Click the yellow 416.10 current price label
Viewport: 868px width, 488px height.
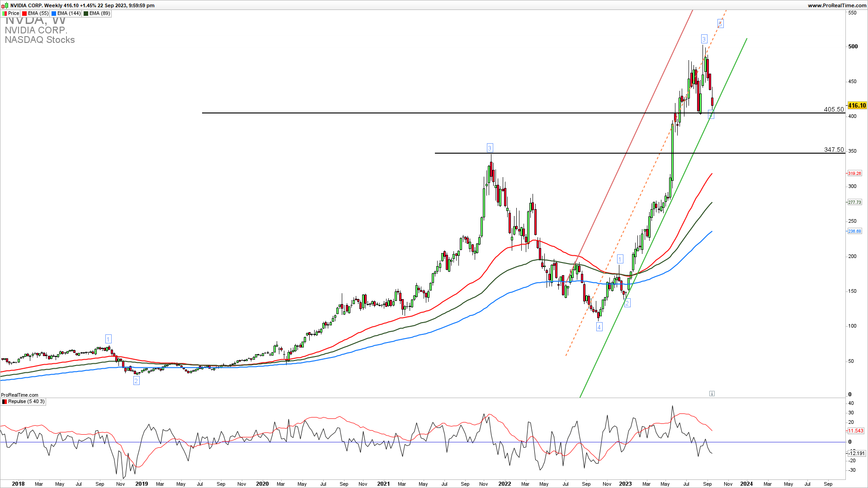(x=857, y=106)
